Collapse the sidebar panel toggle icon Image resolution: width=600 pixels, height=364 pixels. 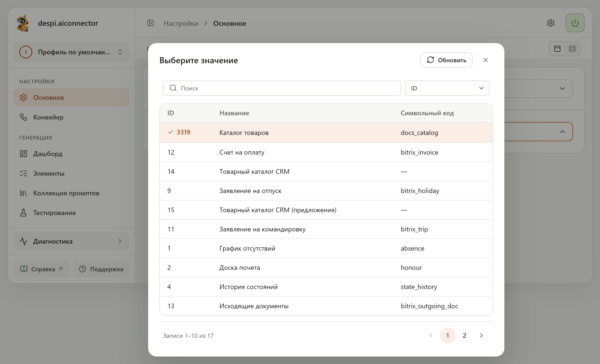(x=150, y=23)
